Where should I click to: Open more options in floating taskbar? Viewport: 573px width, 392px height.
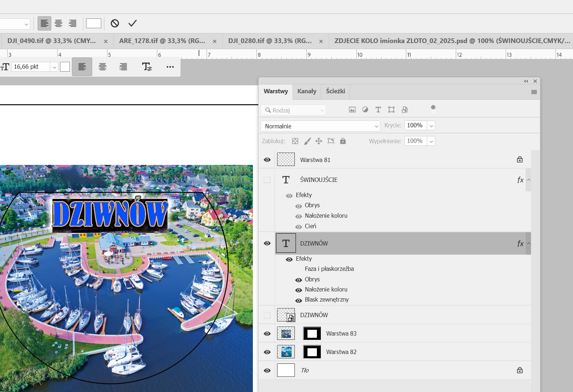click(170, 67)
